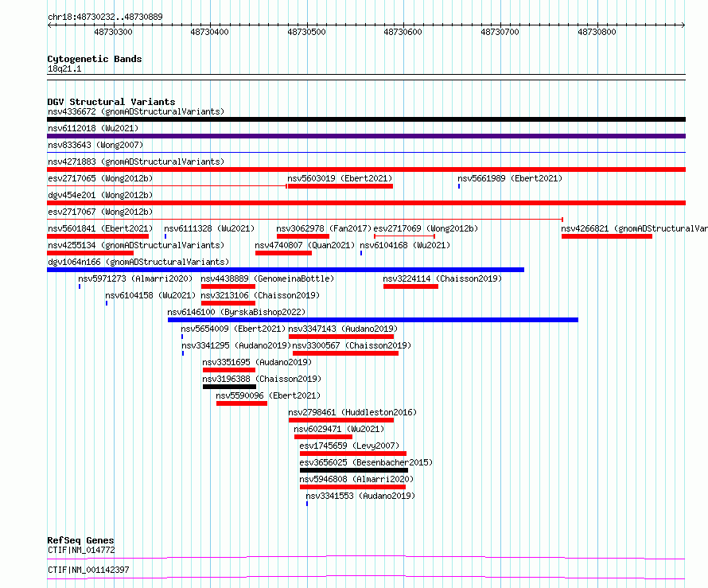Click the Cytogenetic Bands track title

tap(95, 59)
